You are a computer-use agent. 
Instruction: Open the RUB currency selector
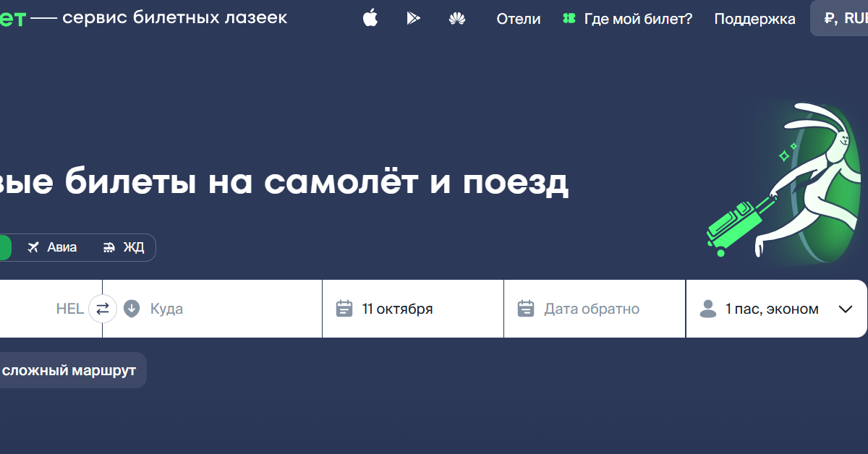(x=843, y=19)
